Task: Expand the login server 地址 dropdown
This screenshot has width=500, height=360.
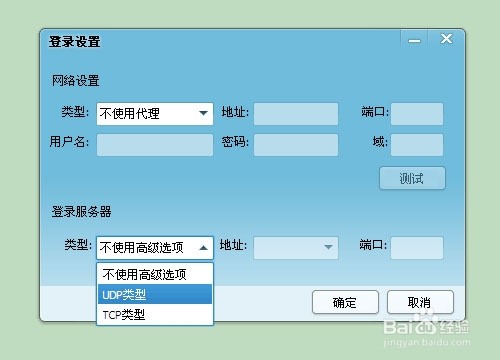Action: click(x=296, y=248)
